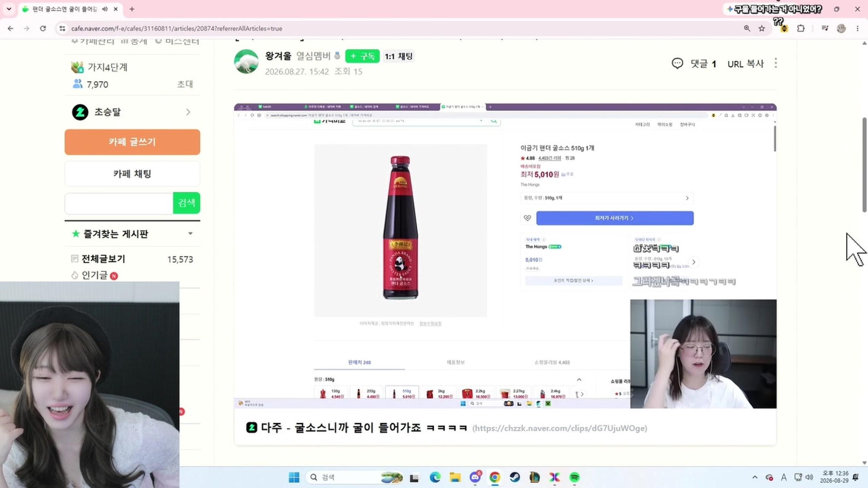868x488 pixels.
Task: Open Discord from the taskbar
Action: 475,477
